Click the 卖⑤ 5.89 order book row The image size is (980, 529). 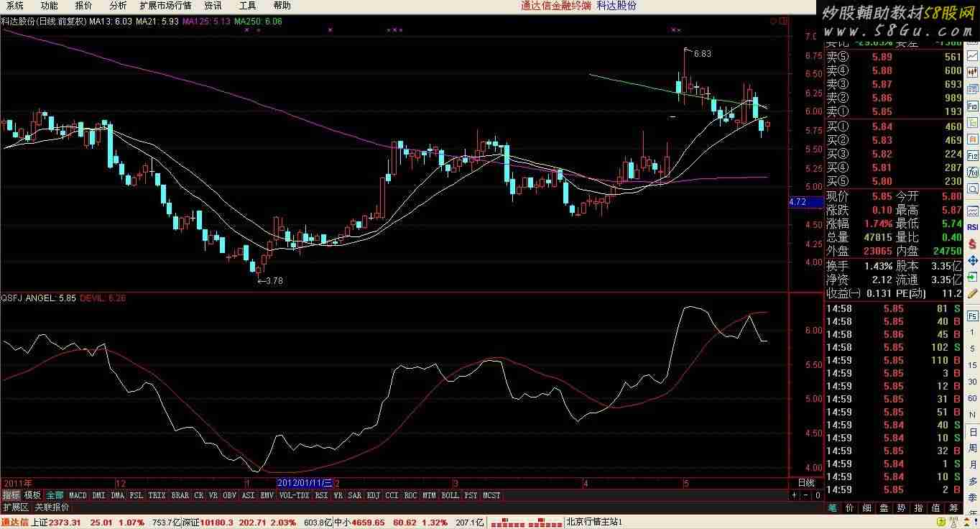894,57
